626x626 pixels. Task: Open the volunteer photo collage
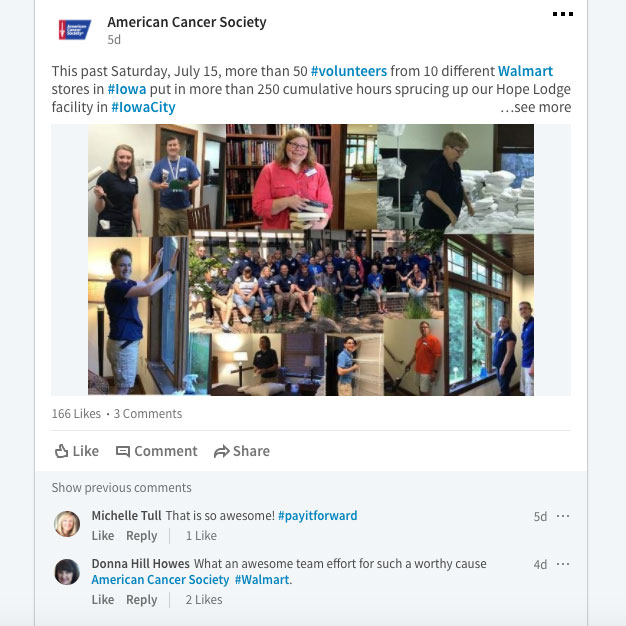311,260
